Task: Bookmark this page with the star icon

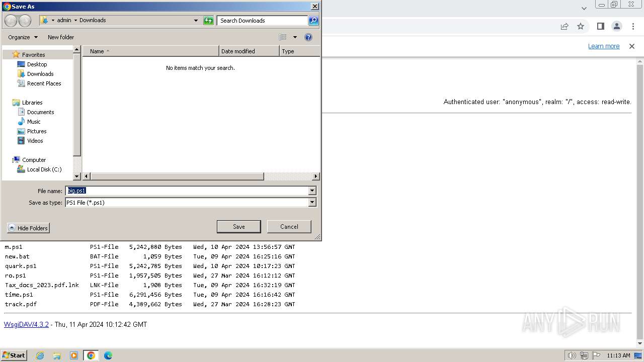Action: pyautogui.click(x=581, y=26)
